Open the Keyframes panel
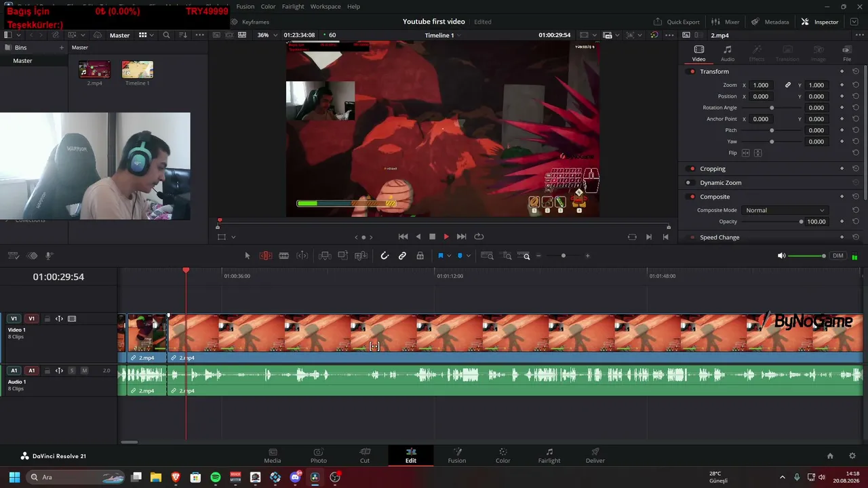 [x=250, y=22]
